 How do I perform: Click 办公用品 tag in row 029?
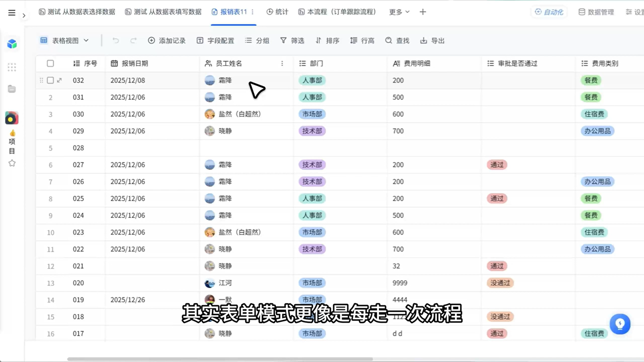coord(597,131)
